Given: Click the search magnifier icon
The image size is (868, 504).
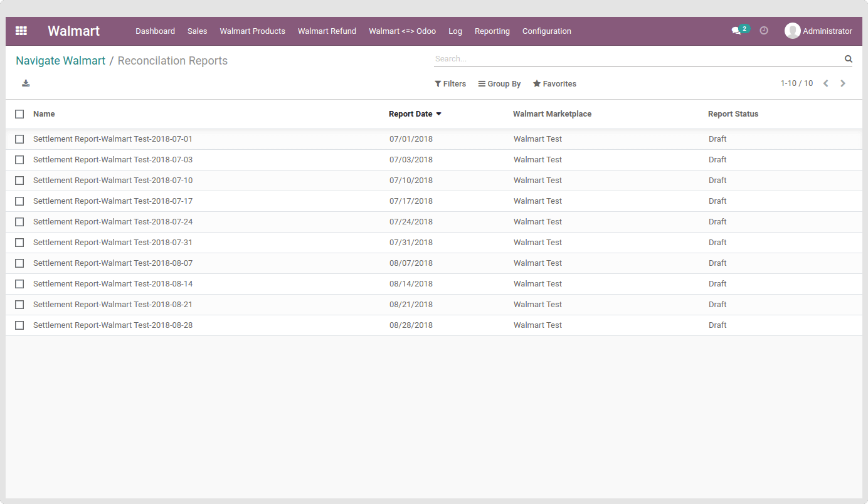Looking at the screenshot, I should (x=848, y=59).
